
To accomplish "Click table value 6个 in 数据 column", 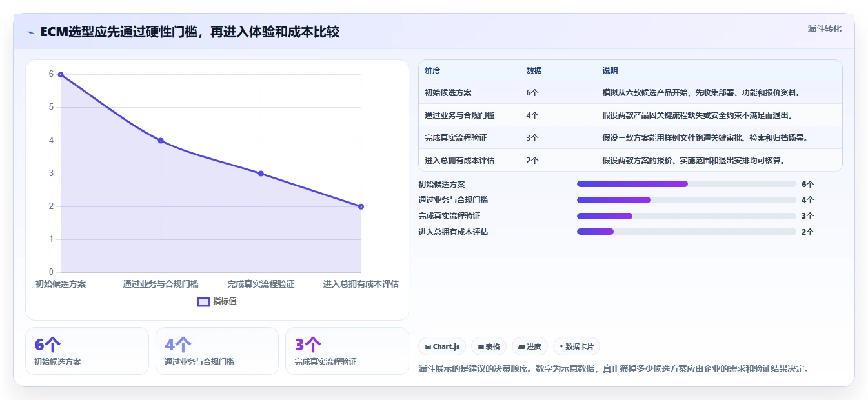I will tap(532, 93).
